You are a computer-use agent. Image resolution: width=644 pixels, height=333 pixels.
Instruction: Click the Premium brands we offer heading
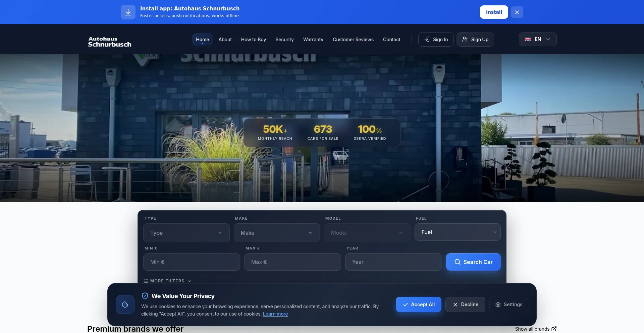(135, 329)
